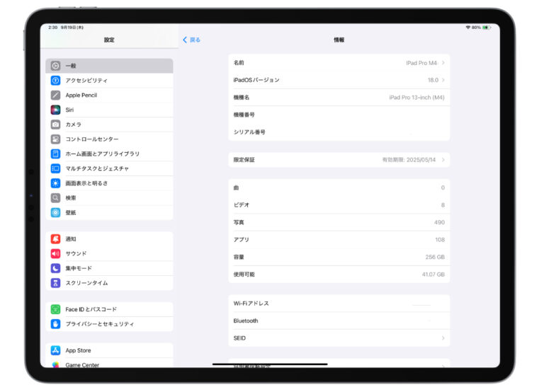Open the Apple Pencil settings icon
The height and width of the screenshot is (392, 544).
click(55, 95)
